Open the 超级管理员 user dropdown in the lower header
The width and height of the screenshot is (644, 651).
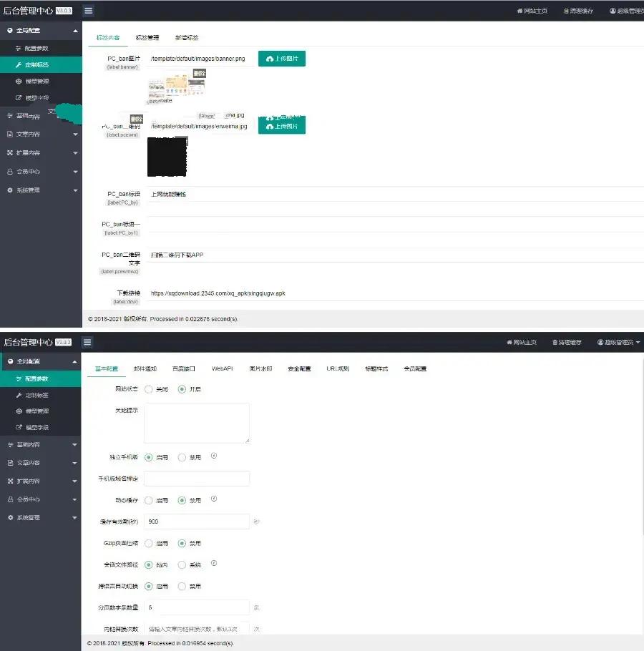(x=618, y=343)
